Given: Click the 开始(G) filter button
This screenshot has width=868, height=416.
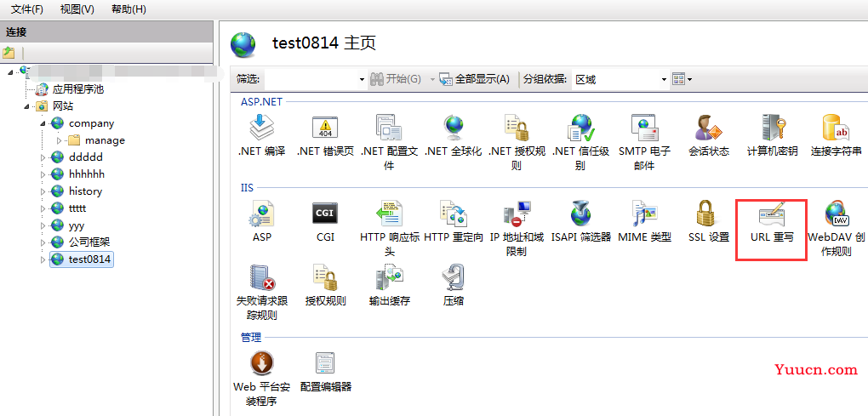Looking at the screenshot, I should pyautogui.click(x=397, y=79).
